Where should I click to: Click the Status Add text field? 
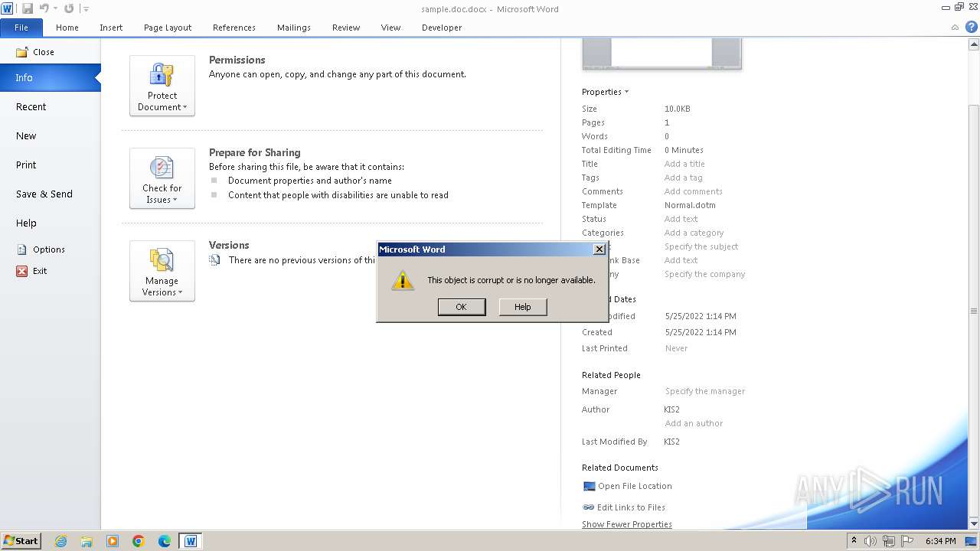click(x=681, y=219)
